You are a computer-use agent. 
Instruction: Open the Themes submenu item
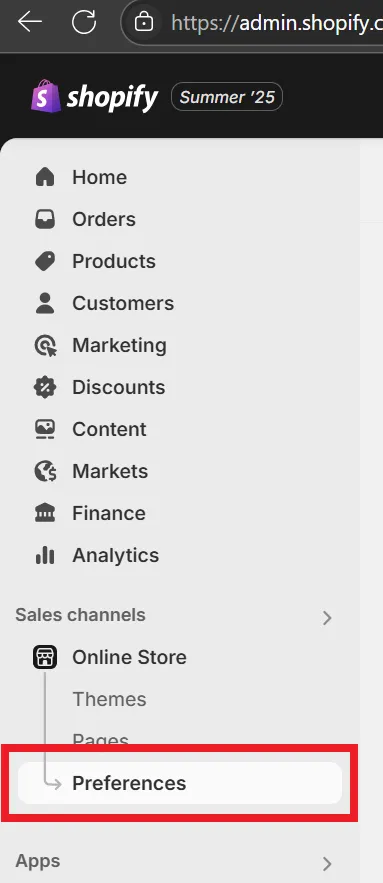point(109,699)
